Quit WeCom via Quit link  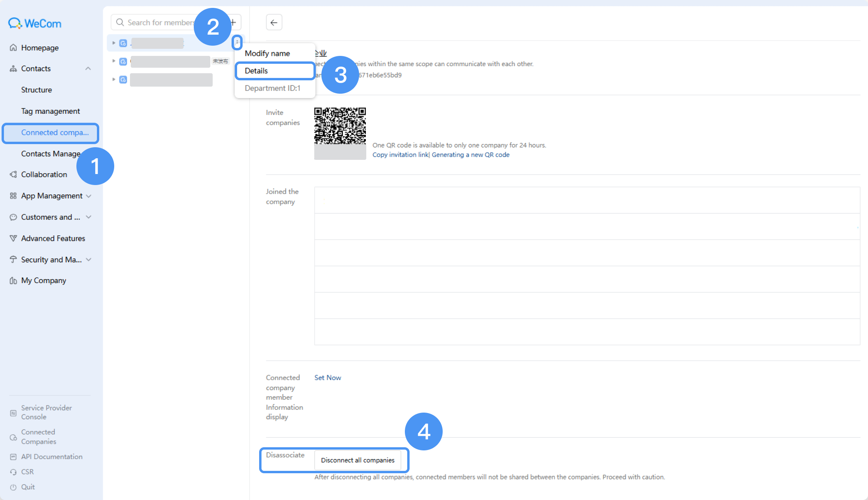click(x=28, y=487)
